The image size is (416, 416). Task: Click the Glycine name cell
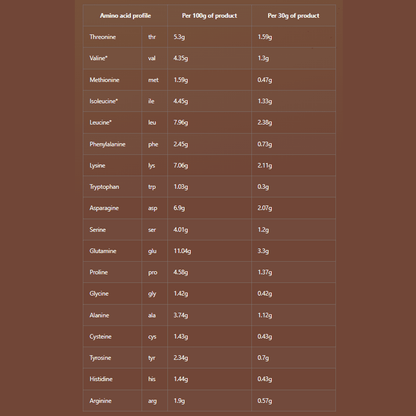tap(112, 294)
